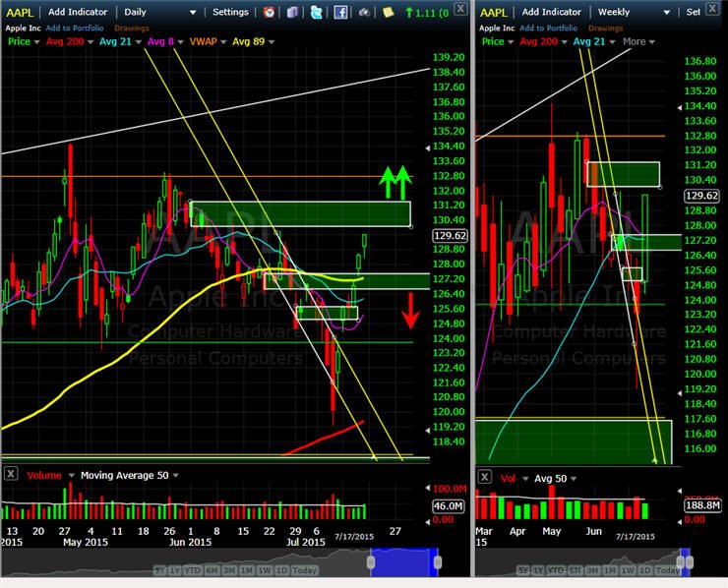Click the blue range window in Daily navigator

pyautogui.click(x=404, y=562)
